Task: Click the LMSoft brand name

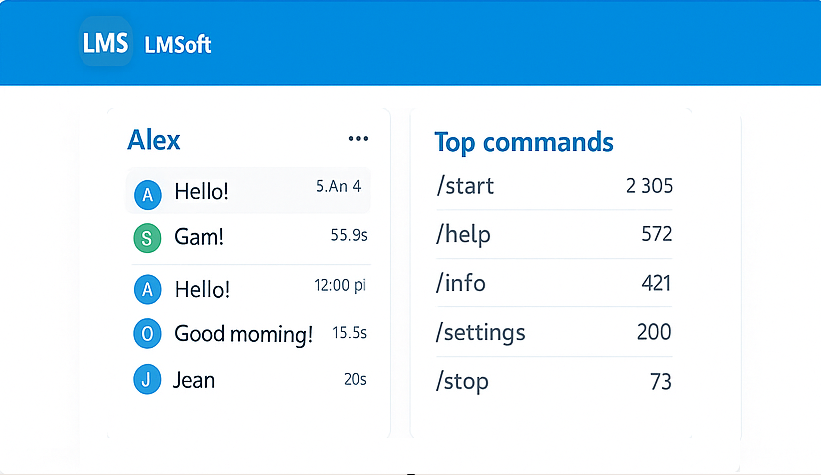Action: [177, 45]
